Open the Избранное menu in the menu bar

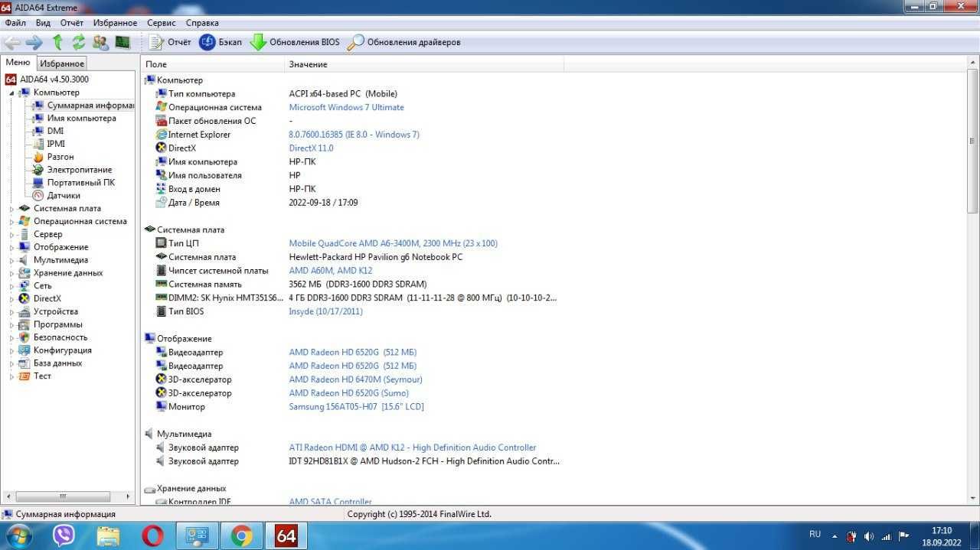tap(115, 23)
